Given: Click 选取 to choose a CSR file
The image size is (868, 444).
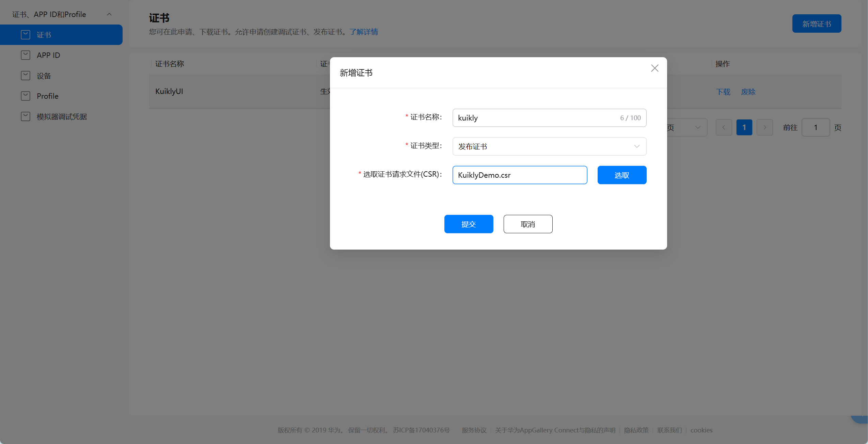Looking at the screenshot, I should [x=621, y=175].
